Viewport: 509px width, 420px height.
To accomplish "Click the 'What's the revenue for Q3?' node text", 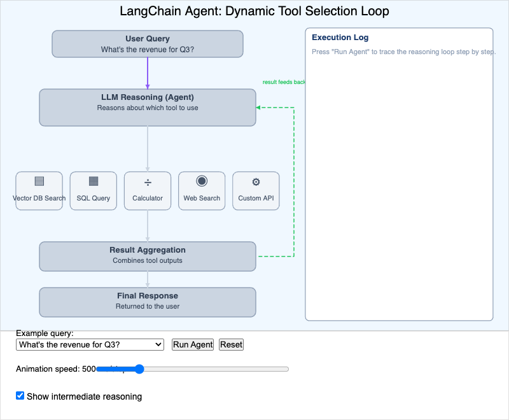I will (148, 50).
